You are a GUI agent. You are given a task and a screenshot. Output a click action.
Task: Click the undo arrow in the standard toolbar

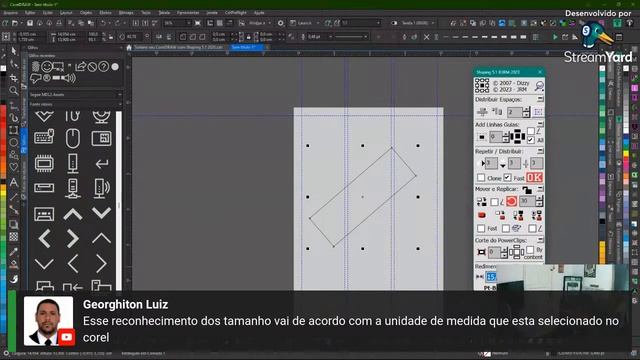pos(103,23)
